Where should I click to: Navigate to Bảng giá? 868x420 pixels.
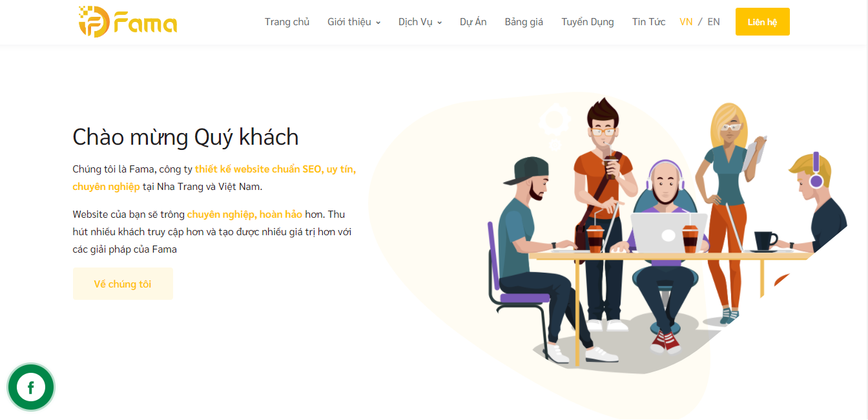[x=524, y=22]
